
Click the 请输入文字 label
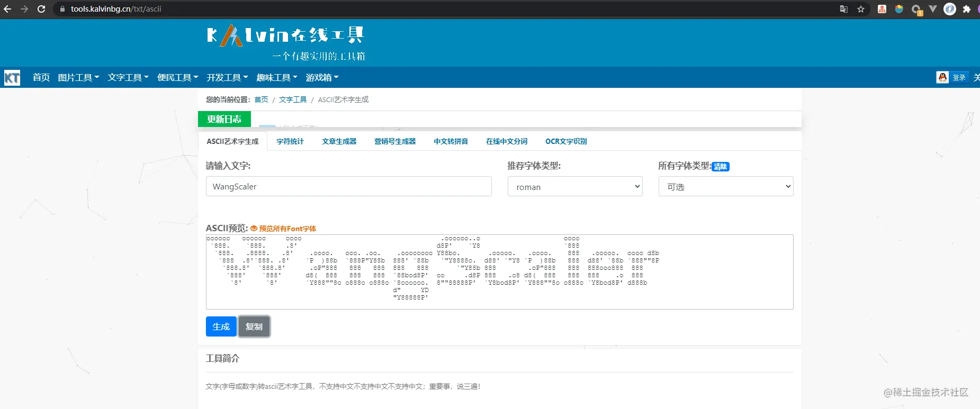click(x=228, y=166)
